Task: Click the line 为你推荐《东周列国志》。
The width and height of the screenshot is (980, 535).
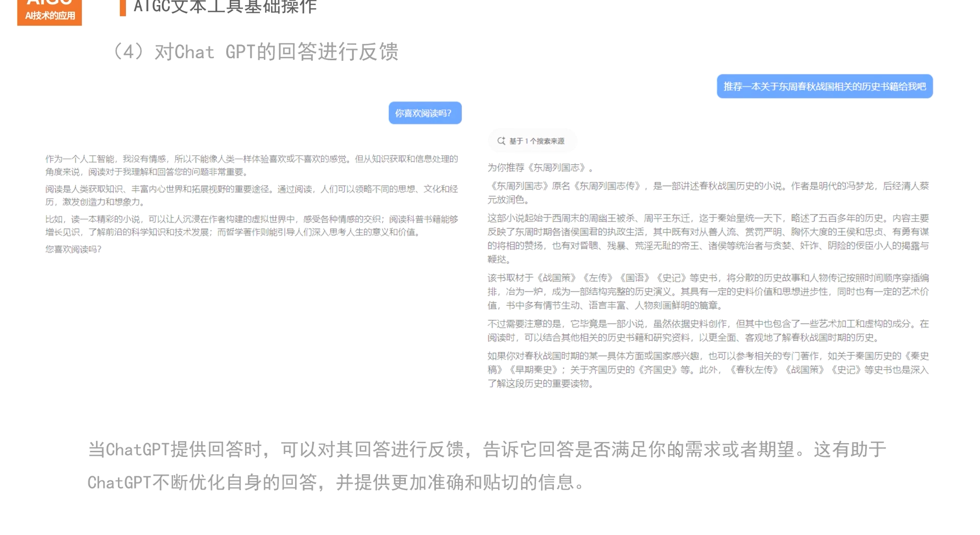Action: click(x=541, y=167)
